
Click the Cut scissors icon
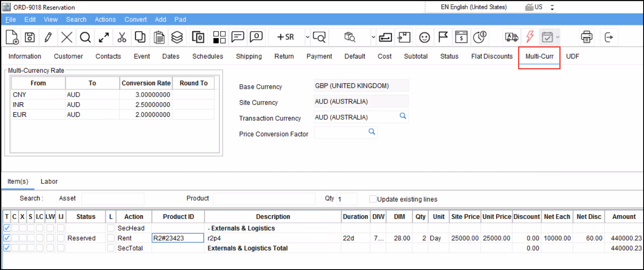(x=122, y=37)
